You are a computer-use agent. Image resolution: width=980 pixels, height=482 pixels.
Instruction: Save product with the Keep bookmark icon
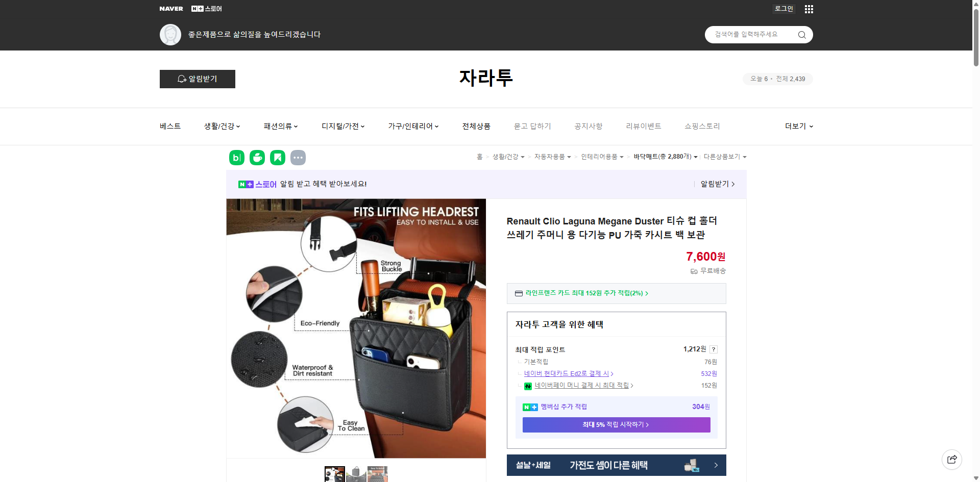pyautogui.click(x=277, y=158)
